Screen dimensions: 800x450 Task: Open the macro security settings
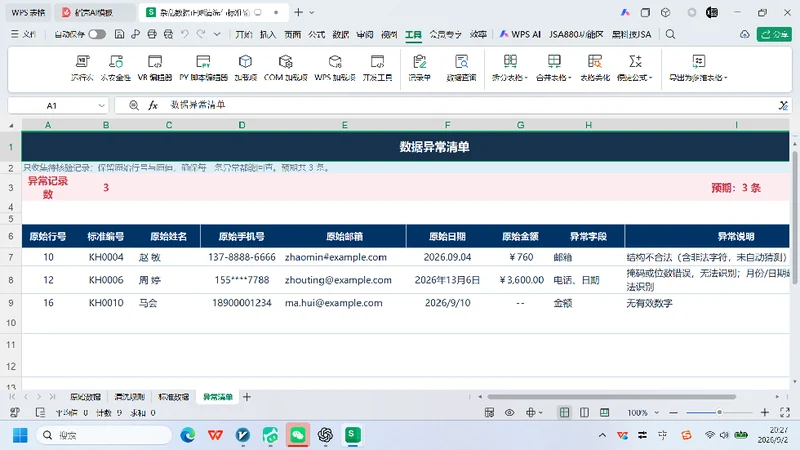(x=115, y=68)
